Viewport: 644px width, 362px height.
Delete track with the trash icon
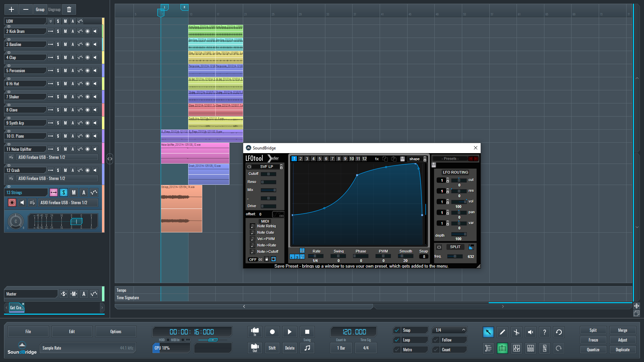(69, 9)
